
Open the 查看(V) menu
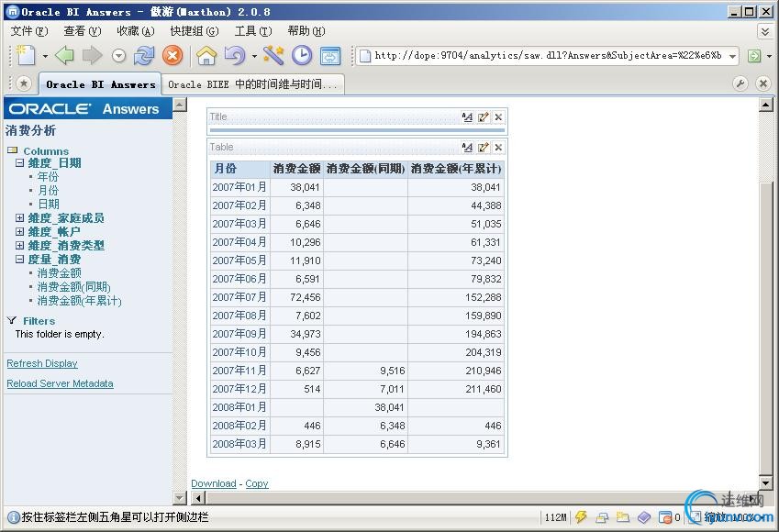pyautogui.click(x=83, y=31)
